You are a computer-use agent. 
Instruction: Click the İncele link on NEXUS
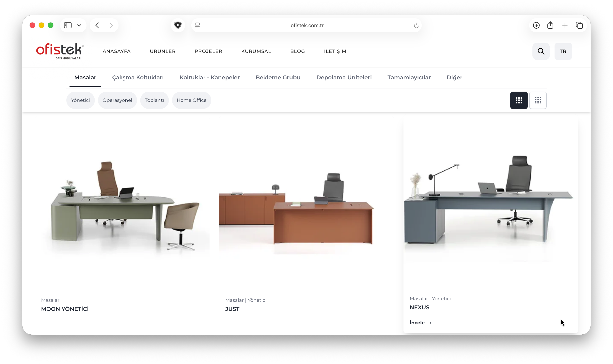[420, 323]
